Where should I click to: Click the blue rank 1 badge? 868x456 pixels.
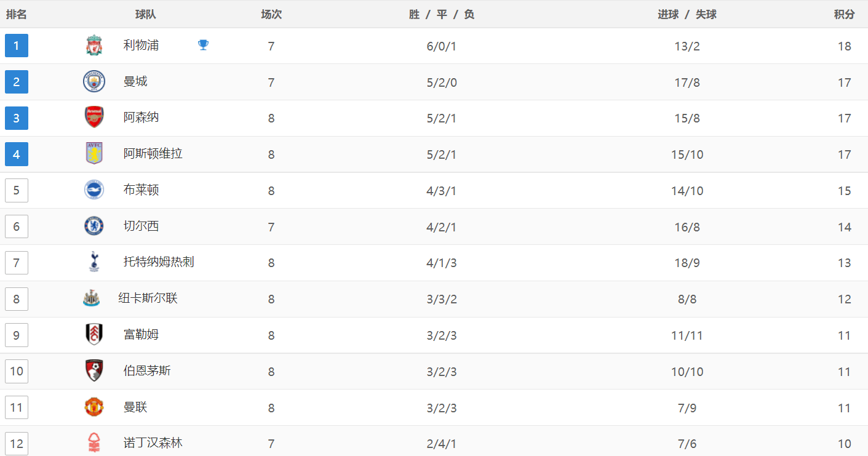pos(17,46)
